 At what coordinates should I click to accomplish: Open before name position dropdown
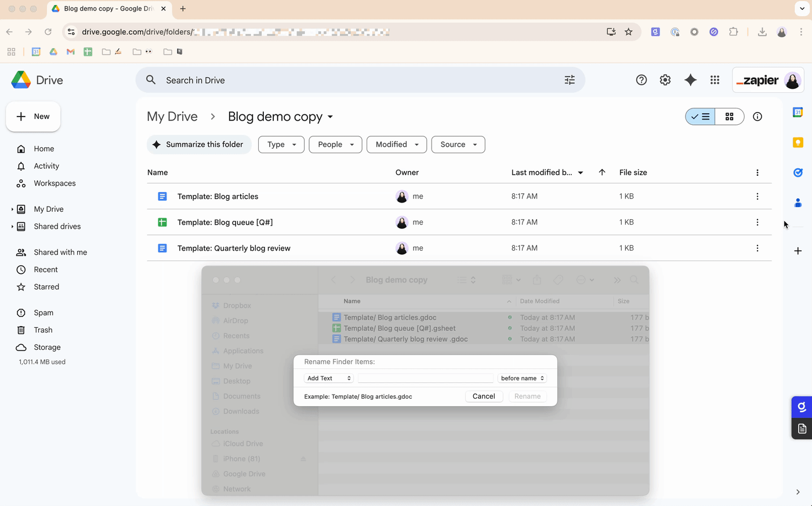point(522,378)
